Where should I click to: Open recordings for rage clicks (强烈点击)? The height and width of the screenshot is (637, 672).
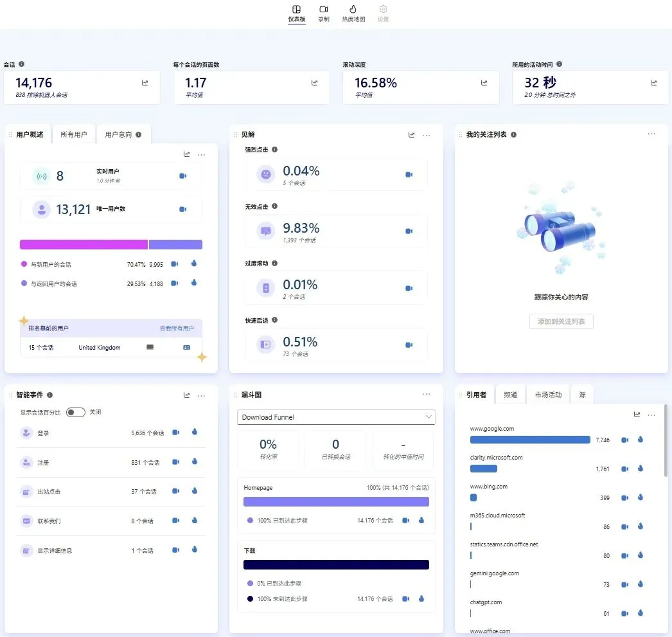click(x=409, y=174)
